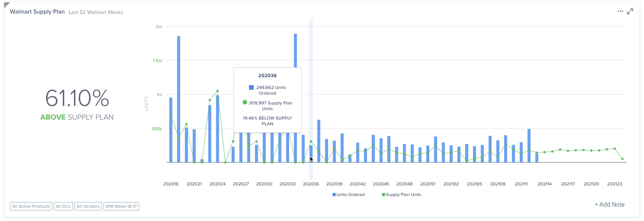
Task: Select the x-axis label 202024
Action: [218, 184]
